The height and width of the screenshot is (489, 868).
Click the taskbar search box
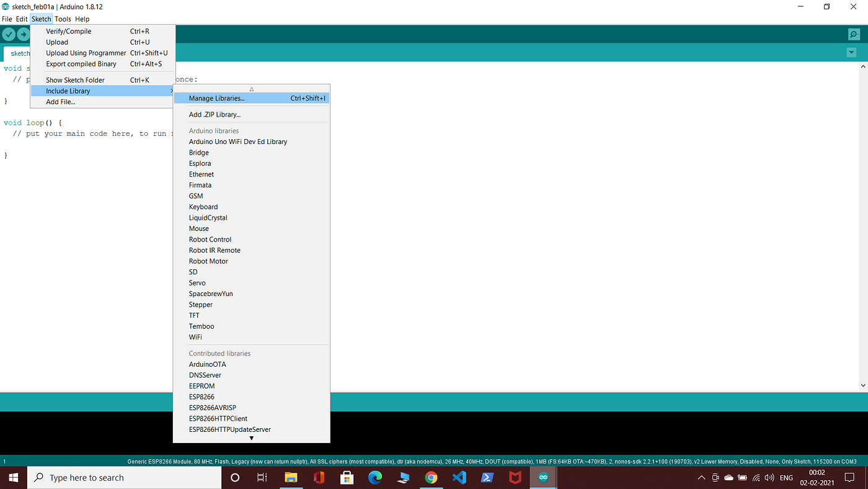point(125,477)
